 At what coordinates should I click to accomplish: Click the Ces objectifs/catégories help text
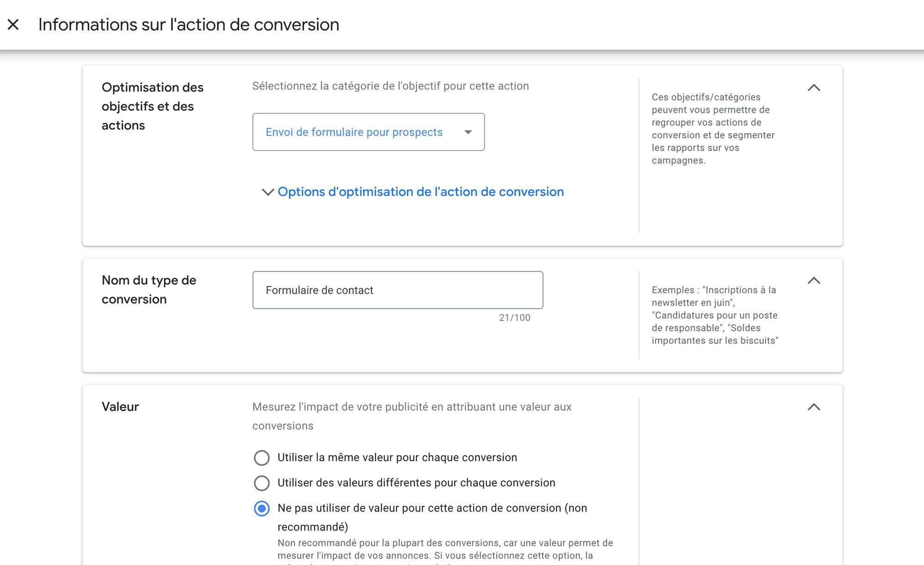(x=713, y=129)
